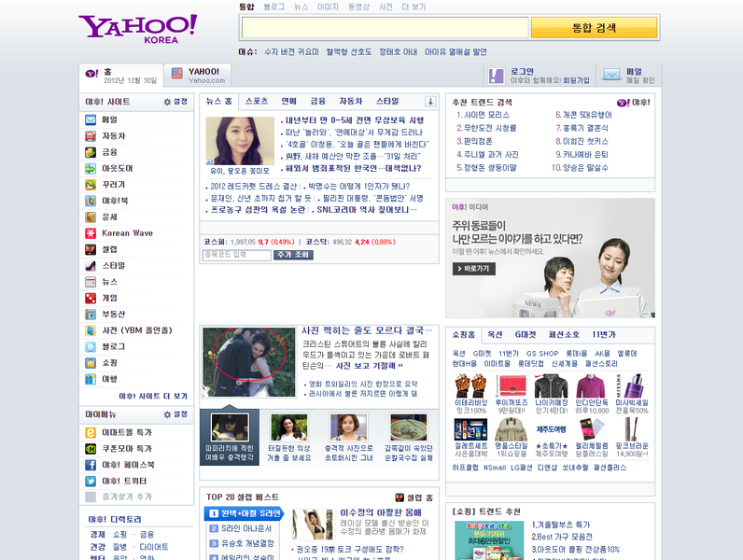The height and width of the screenshot is (560, 743).
Task: Switch to the YAHOO! Yahoo.com tab
Action: 198,76
